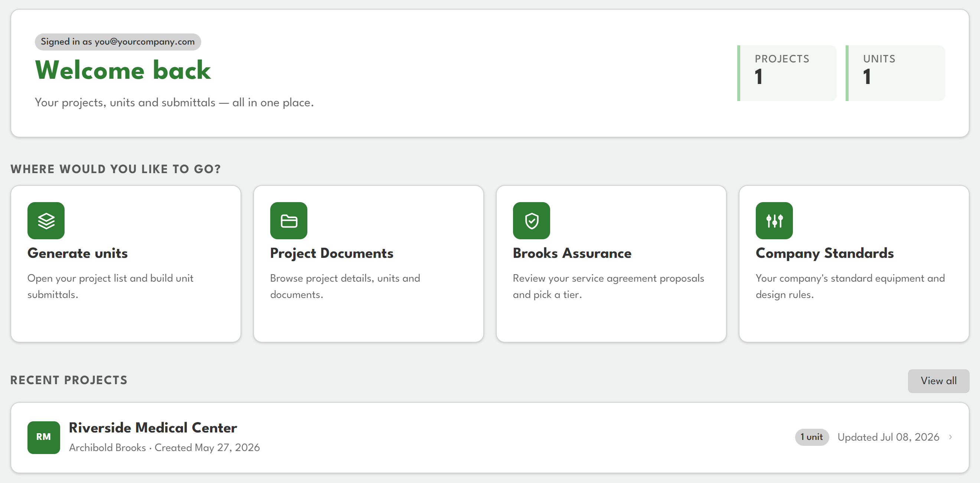Click the Projects count stat tile
Viewport: 980px width, 483px height.
tap(787, 73)
